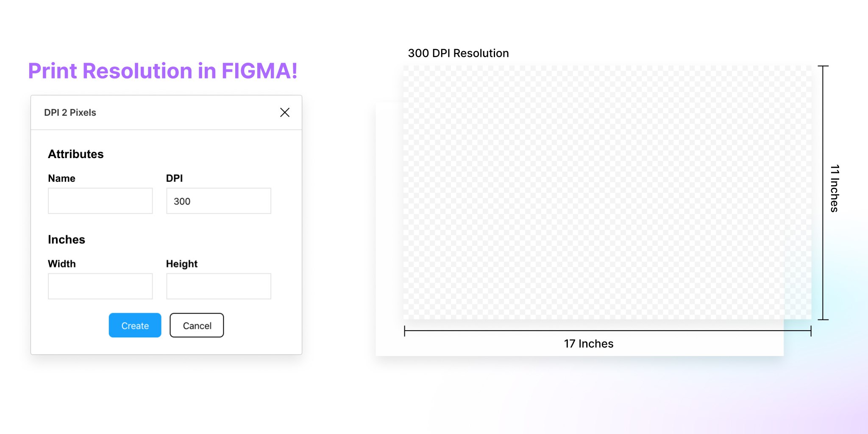Focus the DPI field showing 300
This screenshot has width=868, height=434.
point(218,201)
